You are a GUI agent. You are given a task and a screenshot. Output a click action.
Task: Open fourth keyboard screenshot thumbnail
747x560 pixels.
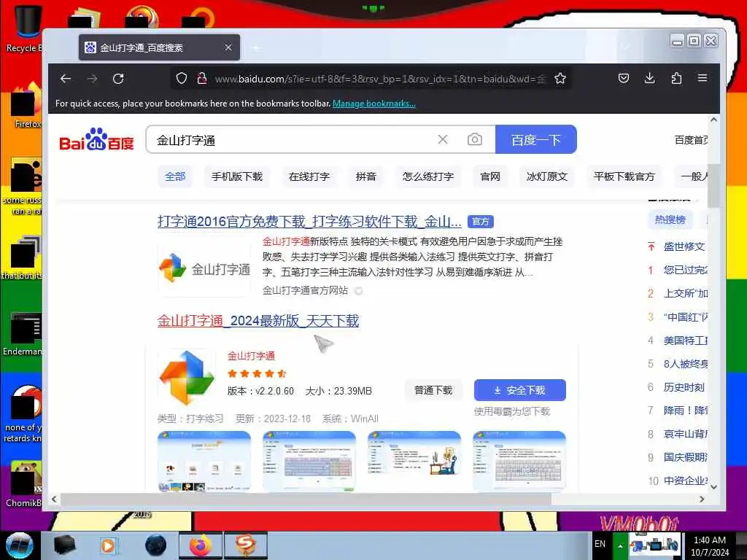(519, 461)
